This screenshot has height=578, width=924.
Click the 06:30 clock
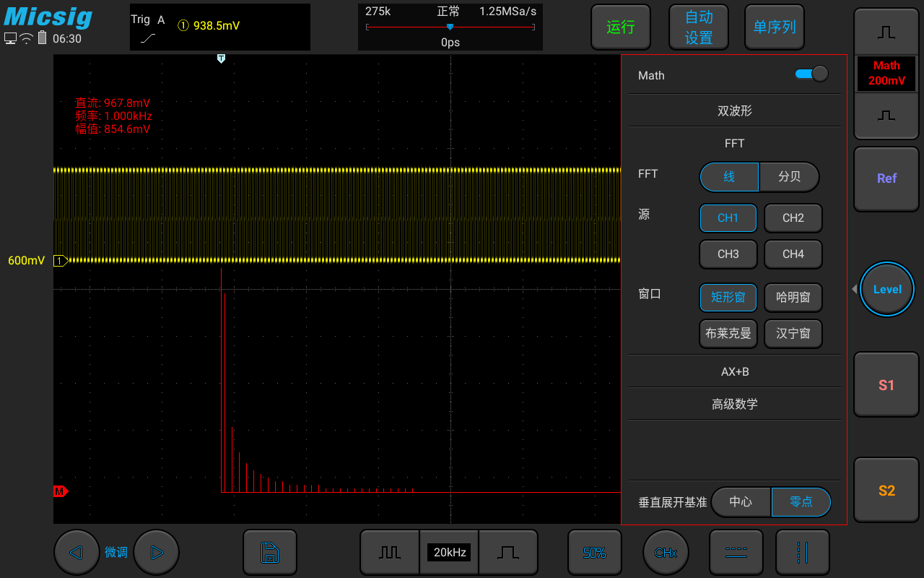67,39
